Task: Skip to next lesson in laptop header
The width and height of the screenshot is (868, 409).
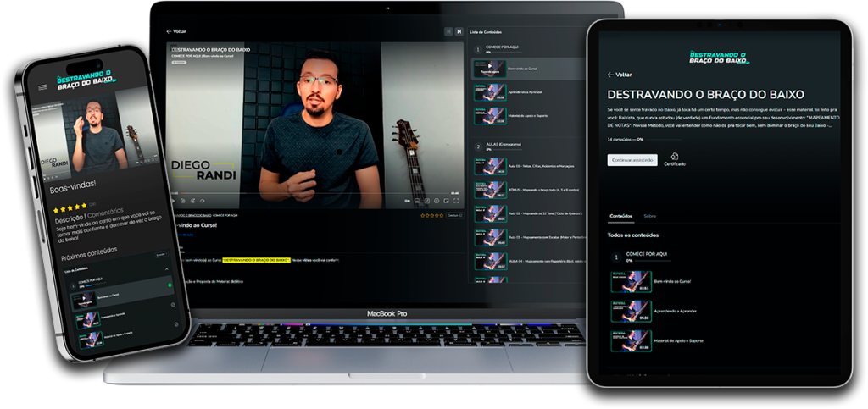Action: (459, 31)
